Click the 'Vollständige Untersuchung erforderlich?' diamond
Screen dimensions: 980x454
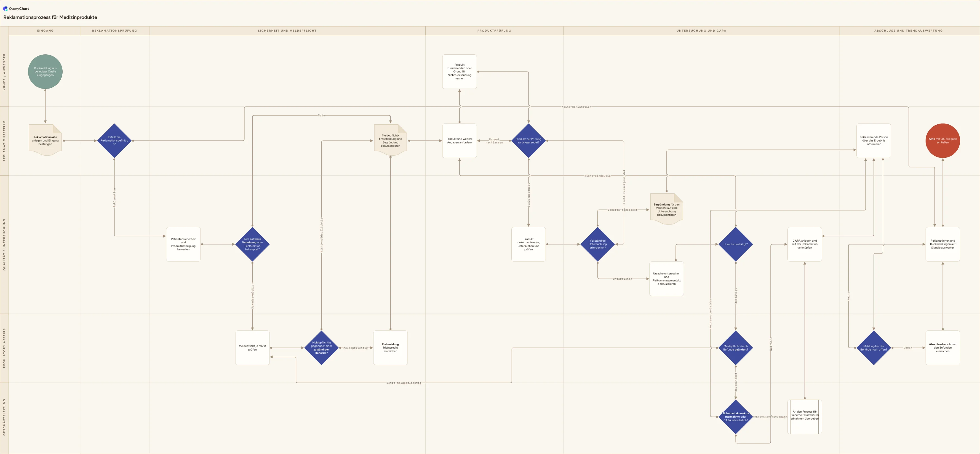[598, 244]
